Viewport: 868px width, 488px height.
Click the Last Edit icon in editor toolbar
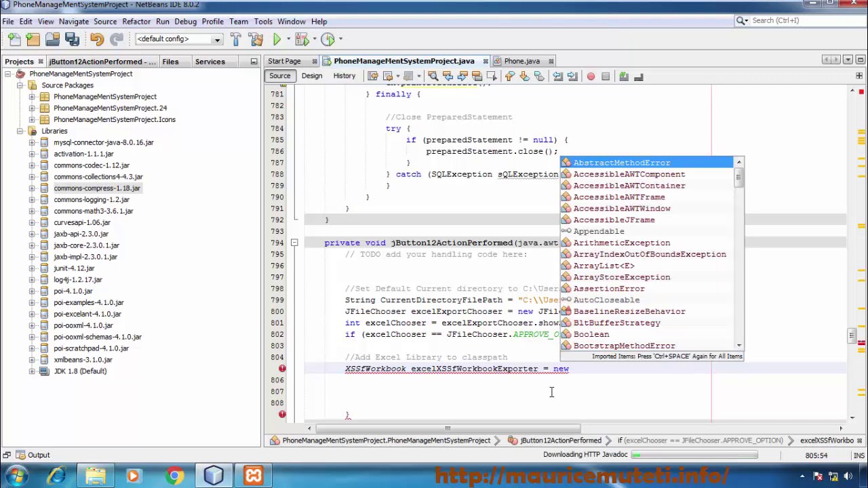click(372, 77)
